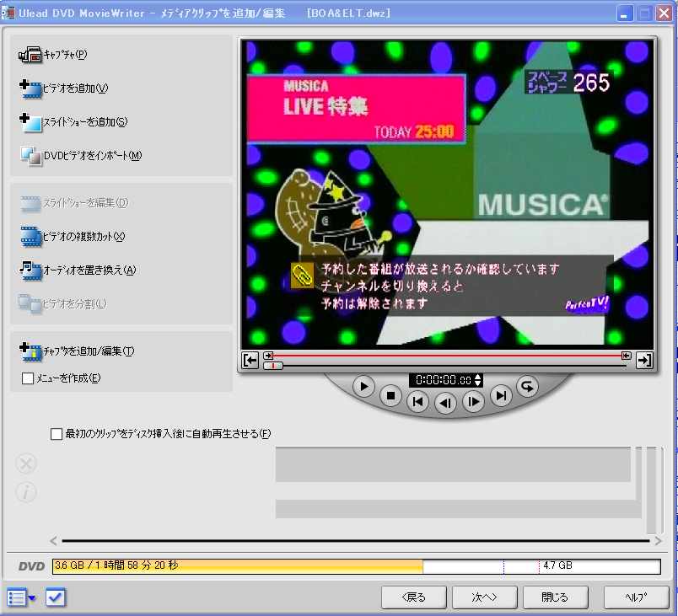Open add/edit chapter (チャプタを追加/編集)

point(77,351)
